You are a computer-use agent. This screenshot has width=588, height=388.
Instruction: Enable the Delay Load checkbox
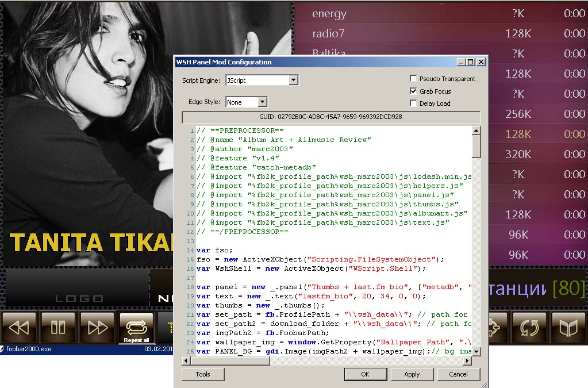413,103
